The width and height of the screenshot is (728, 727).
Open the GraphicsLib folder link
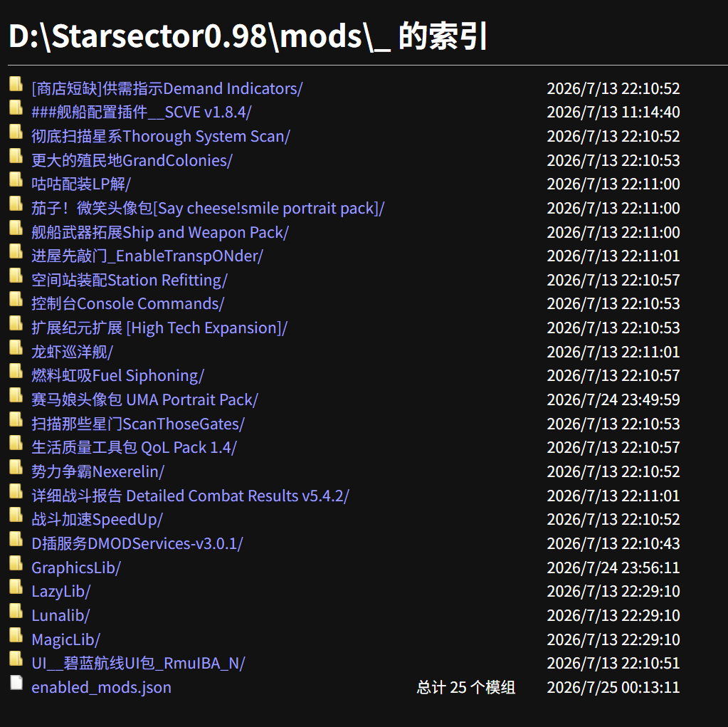coord(76,568)
